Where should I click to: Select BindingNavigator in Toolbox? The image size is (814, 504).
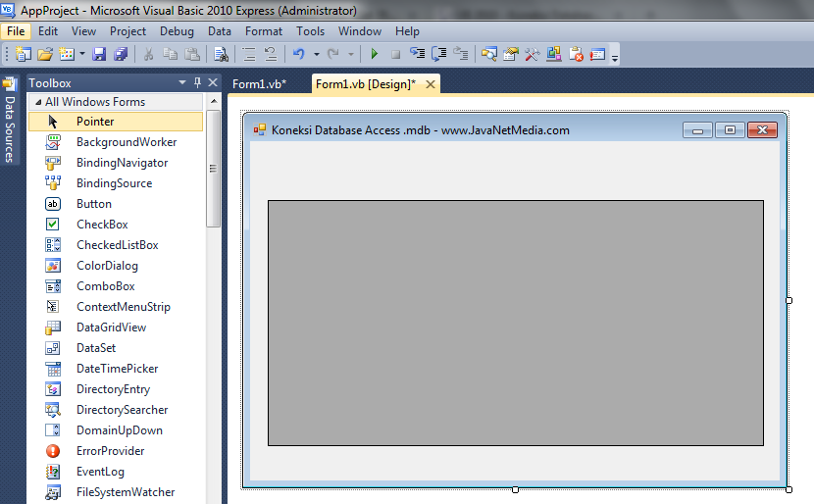click(116, 163)
